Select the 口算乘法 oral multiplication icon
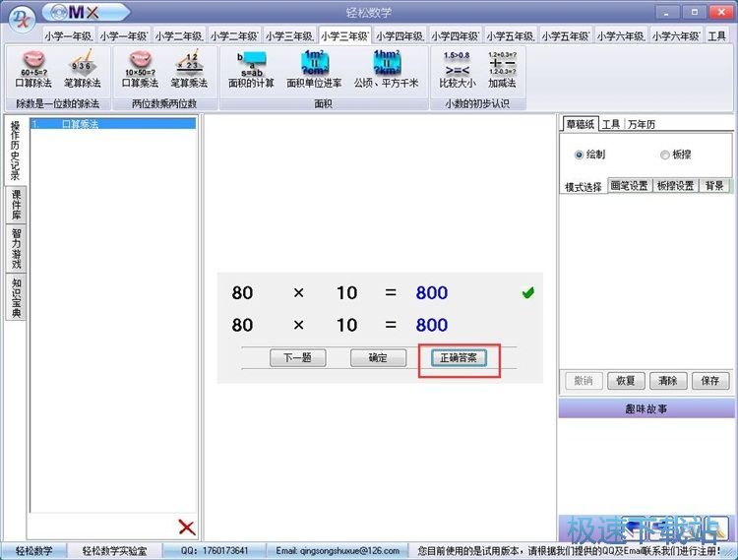738x560 pixels. (140, 69)
